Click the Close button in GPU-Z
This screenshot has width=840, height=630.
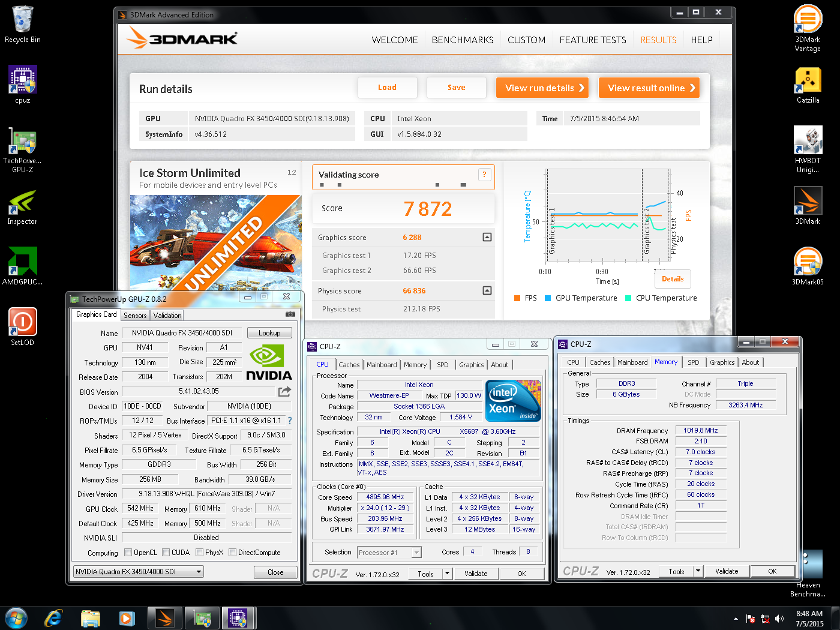tap(275, 572)
